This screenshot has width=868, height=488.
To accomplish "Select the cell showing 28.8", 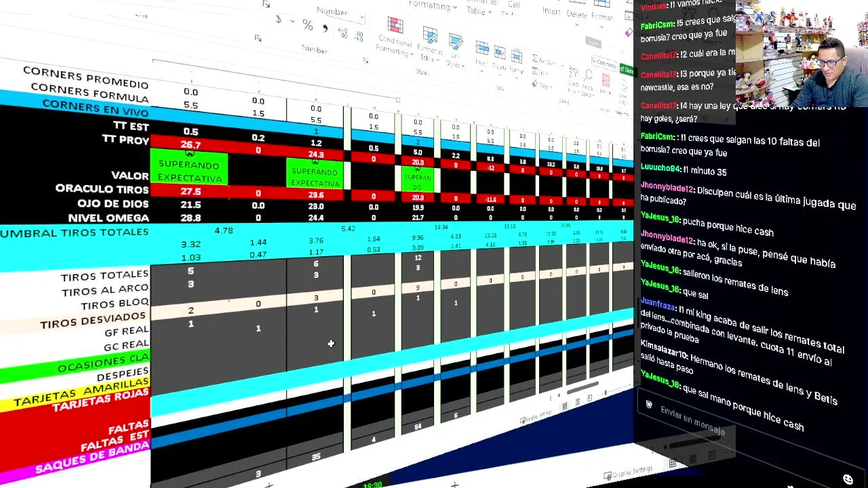I will (191, 218).
